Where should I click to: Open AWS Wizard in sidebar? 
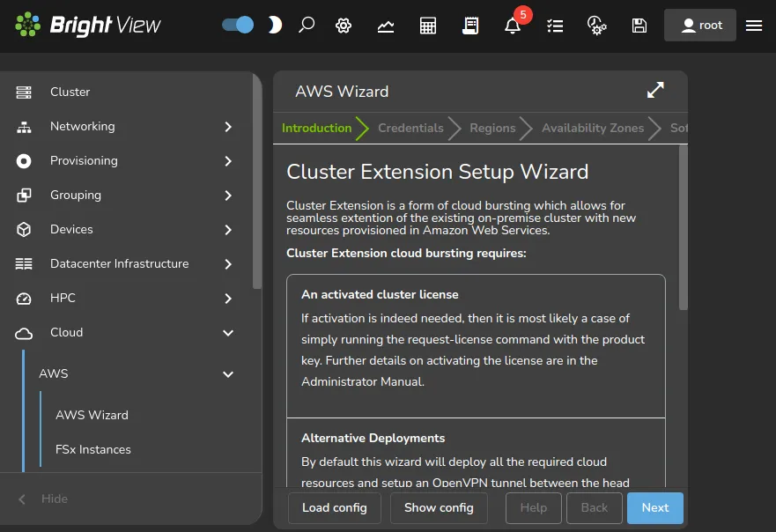pyautogui.click(x=92, y=415)
